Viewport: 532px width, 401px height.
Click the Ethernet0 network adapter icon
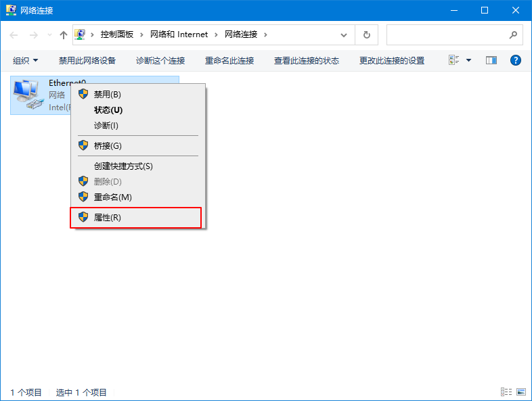(x=27, y=94)
